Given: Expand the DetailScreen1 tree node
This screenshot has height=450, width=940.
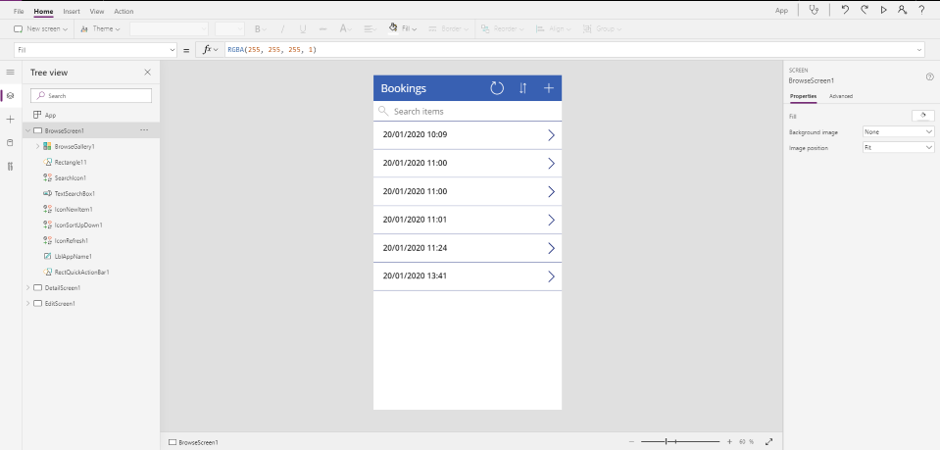Looking at the screenshot, I should (28, 288).
